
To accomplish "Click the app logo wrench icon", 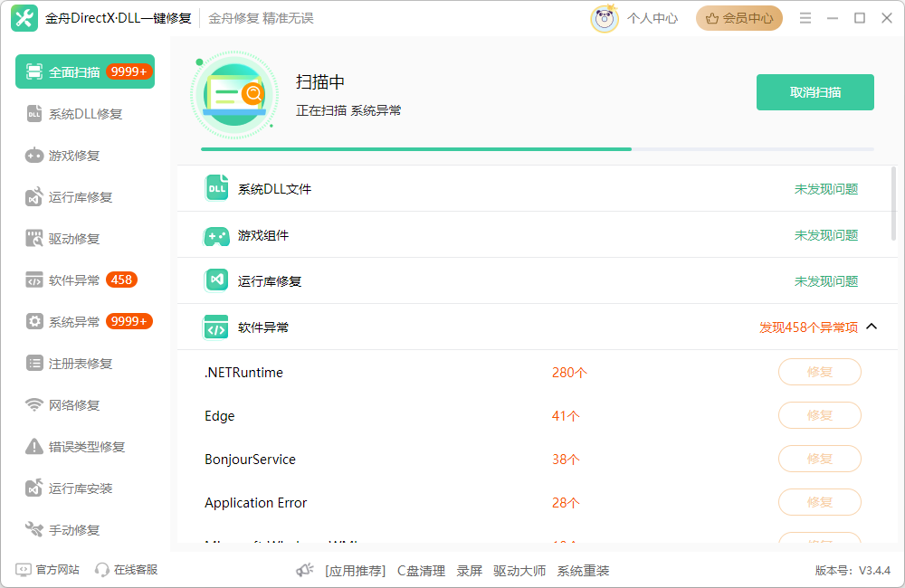I will 24,18.
